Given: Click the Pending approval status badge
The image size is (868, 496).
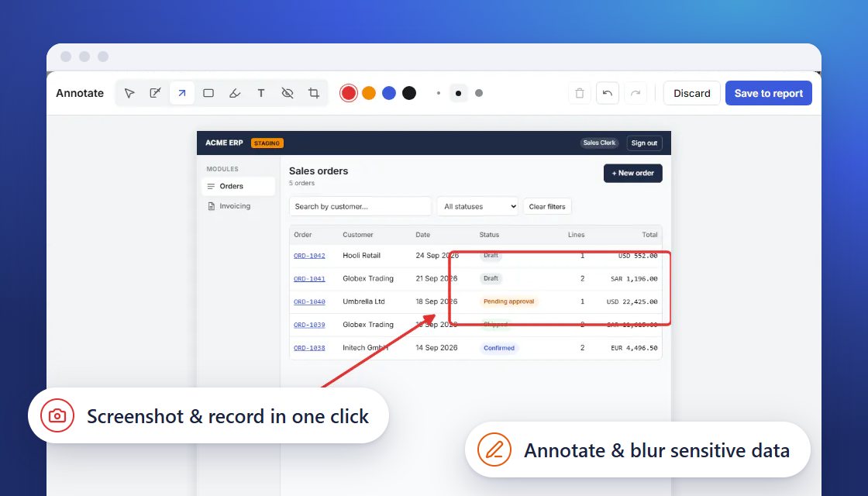Looking at the screenshot, I should point(508,301).
